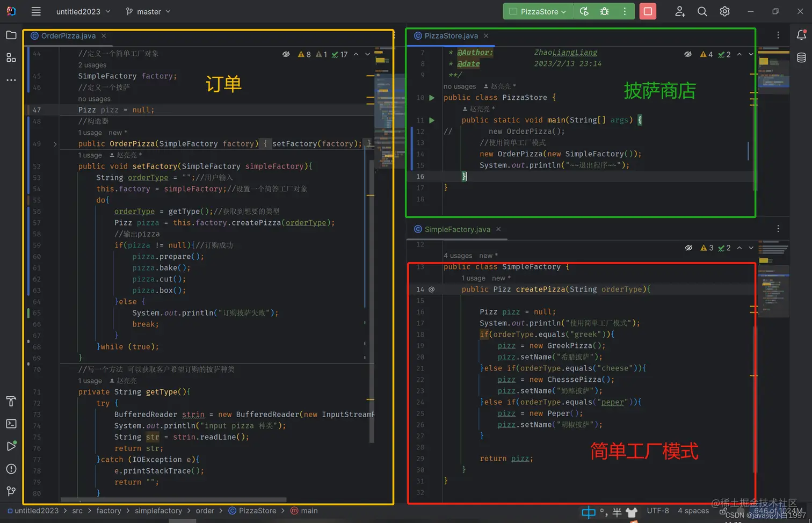This screenshot has height=523, width=812.
Task: Click breadcrumb untitled2023
Action: [33, 511]
